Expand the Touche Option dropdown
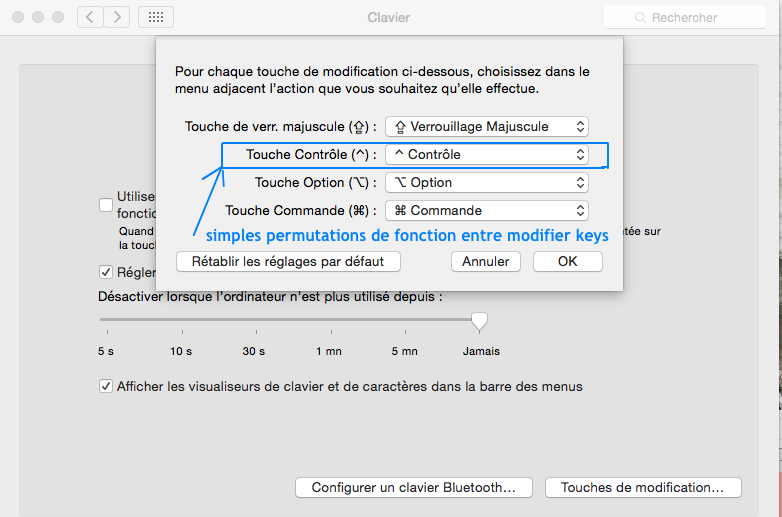Viewport: 782px width, 517px height. coord(487,183)
